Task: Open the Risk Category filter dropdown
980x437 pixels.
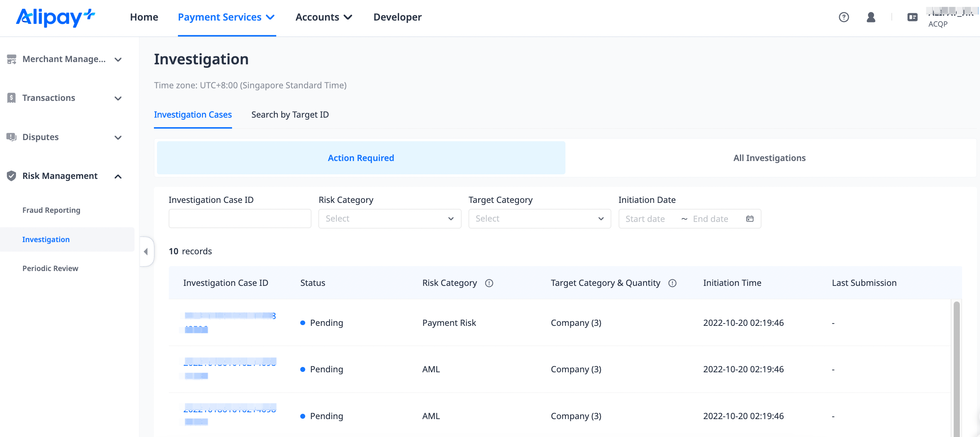Action: point(389,218)
